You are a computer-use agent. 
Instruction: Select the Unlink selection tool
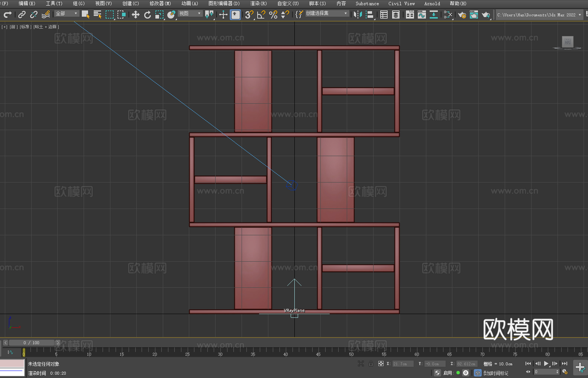pos(34,14)
